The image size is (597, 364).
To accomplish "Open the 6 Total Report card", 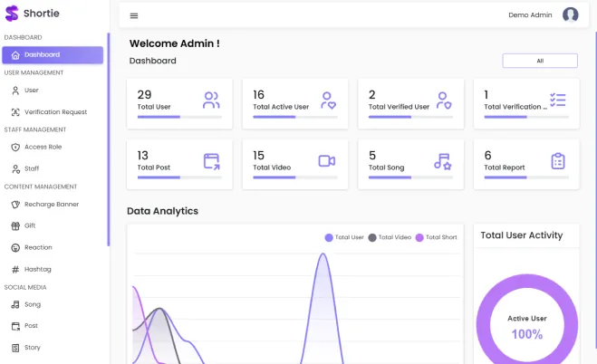I will click(x=526, y=164).
